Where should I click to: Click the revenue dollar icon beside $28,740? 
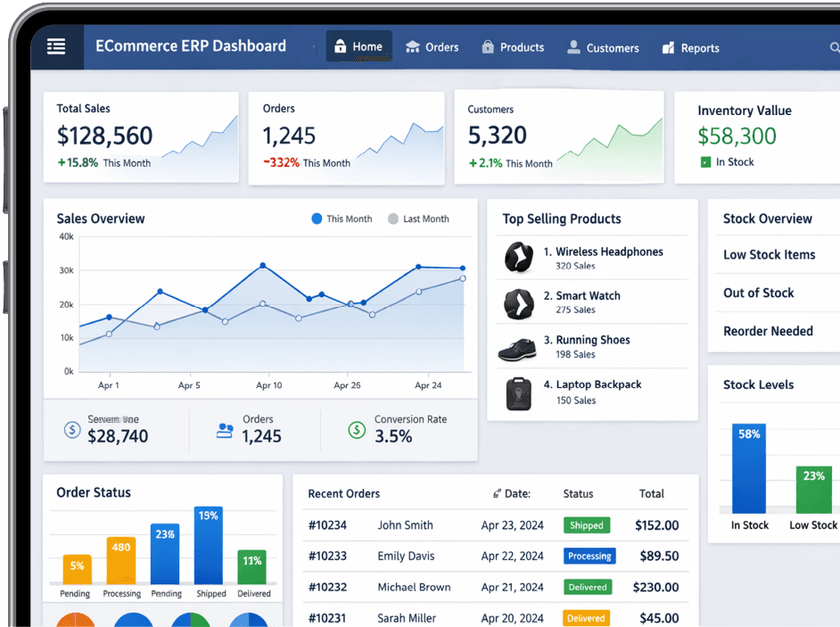(x=72, y=429)
